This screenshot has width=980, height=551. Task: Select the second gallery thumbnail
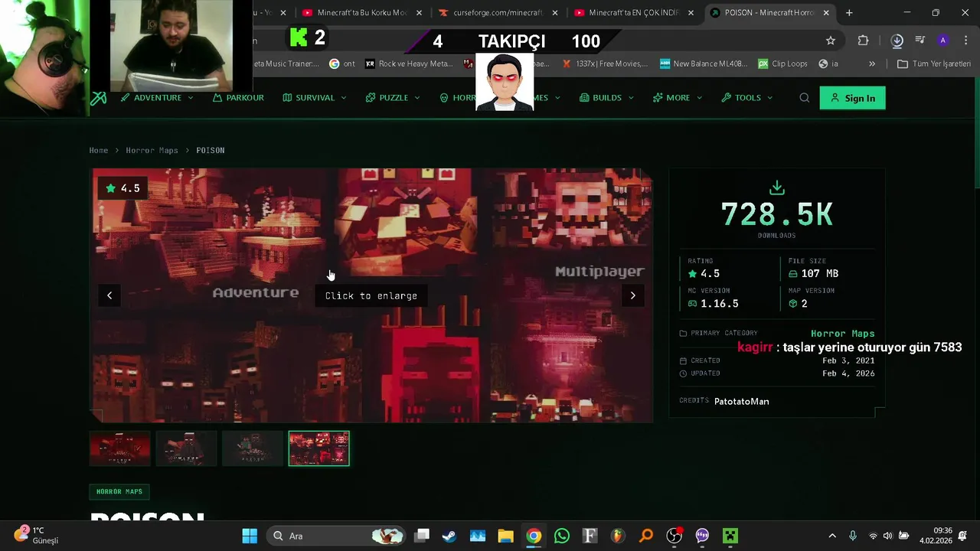[x=186, y=448]
